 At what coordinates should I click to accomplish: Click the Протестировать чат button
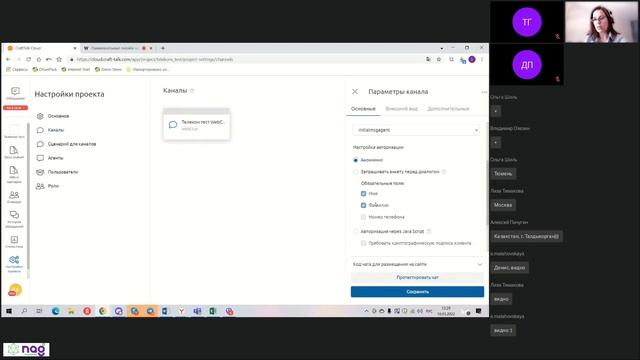[x=417, y=278]
